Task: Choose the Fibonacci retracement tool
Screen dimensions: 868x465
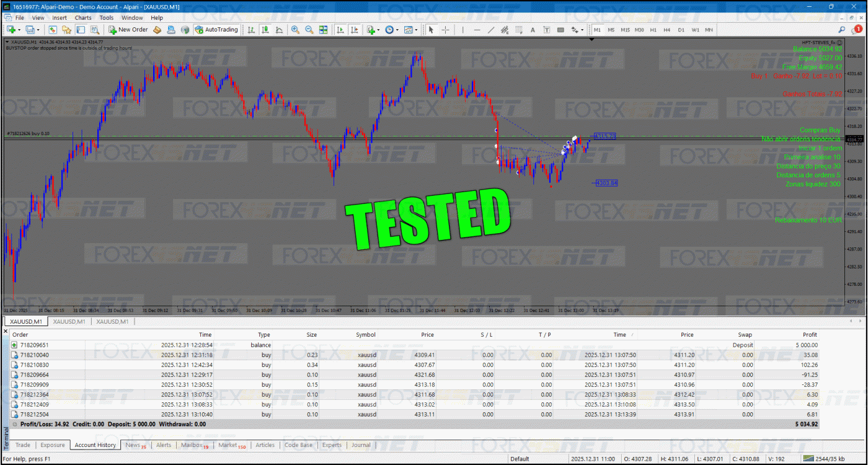Action: pos(518,29)
